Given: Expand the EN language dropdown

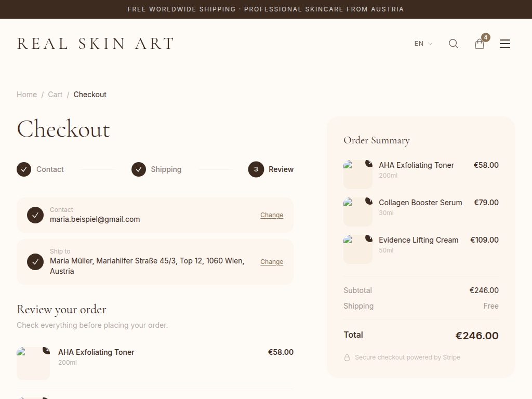Looking at the screenshot, I should [423, 44].
